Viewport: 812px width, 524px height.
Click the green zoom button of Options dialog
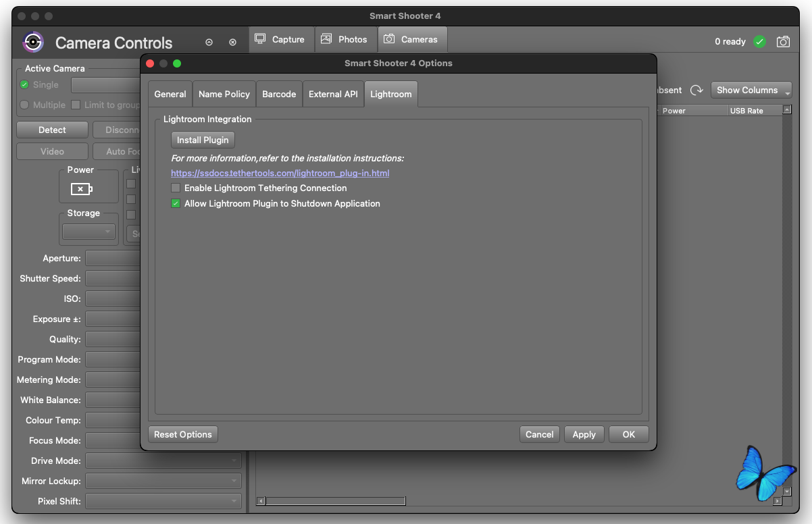pos(177,63)
